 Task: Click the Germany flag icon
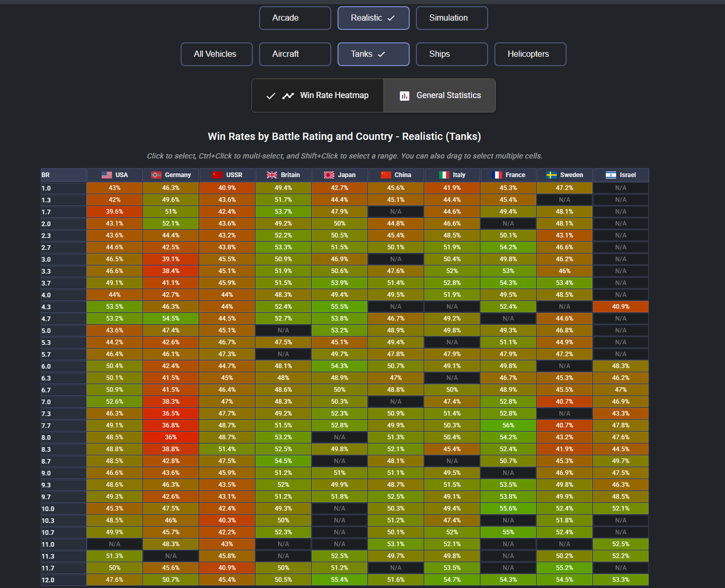[x=156, y=175]
